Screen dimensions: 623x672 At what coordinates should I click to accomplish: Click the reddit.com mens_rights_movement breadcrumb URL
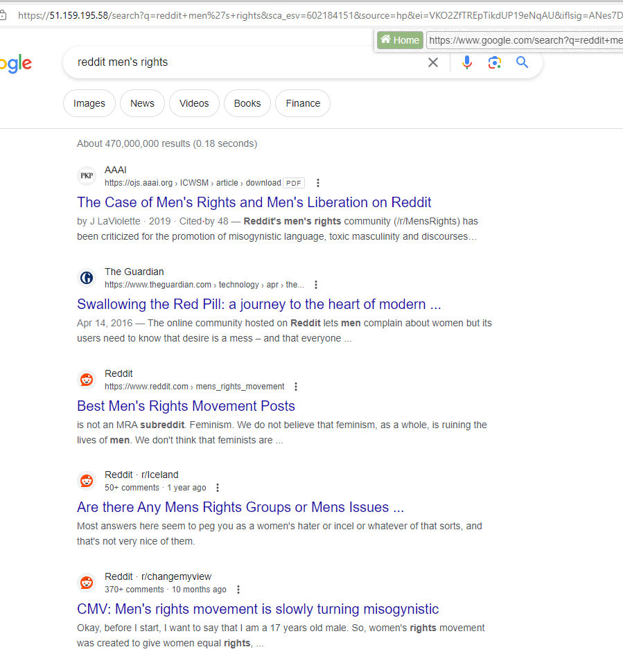coord(195,387)
